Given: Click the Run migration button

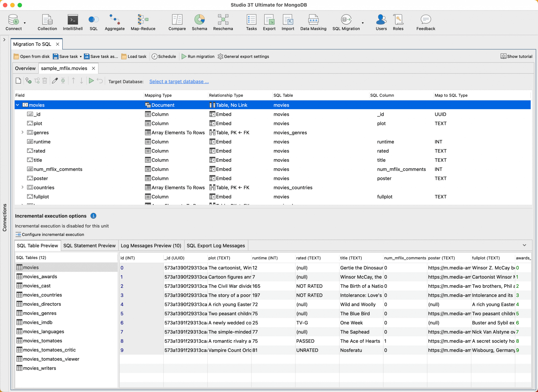Looking at the screenshot, I should pyautogui.click(x=198, y=56).
